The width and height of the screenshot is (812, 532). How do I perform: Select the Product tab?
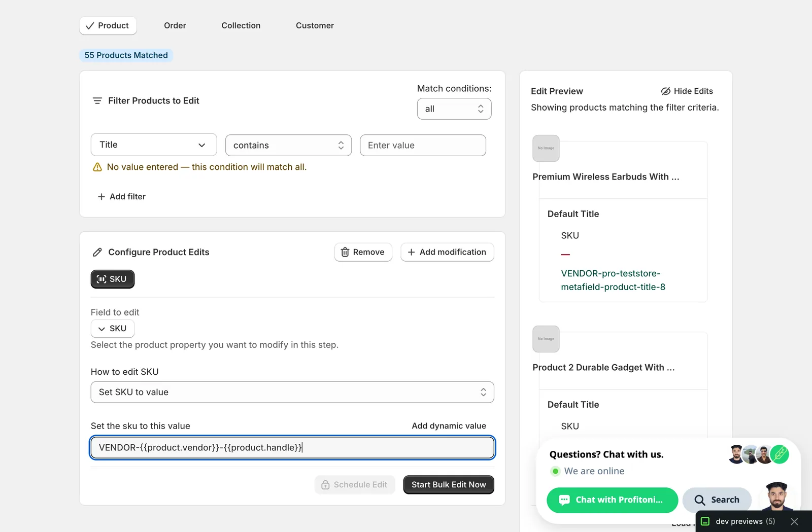108,25
